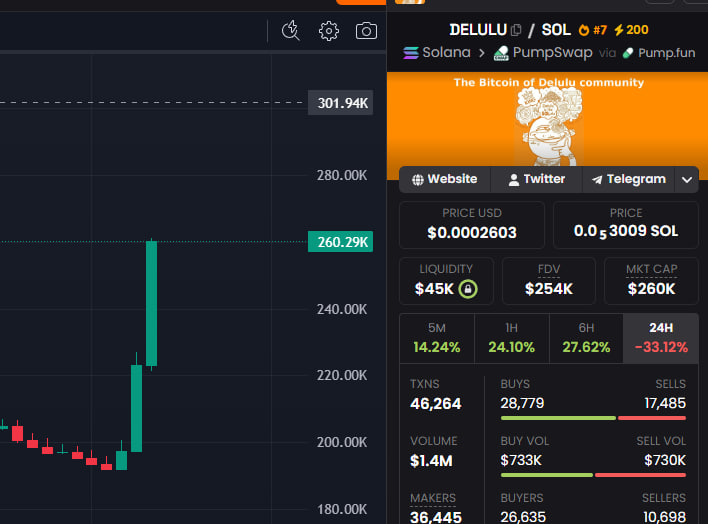The image size is (708, 524).
Task: Select the 5M timeframe tab
Action: coord(437,338)
